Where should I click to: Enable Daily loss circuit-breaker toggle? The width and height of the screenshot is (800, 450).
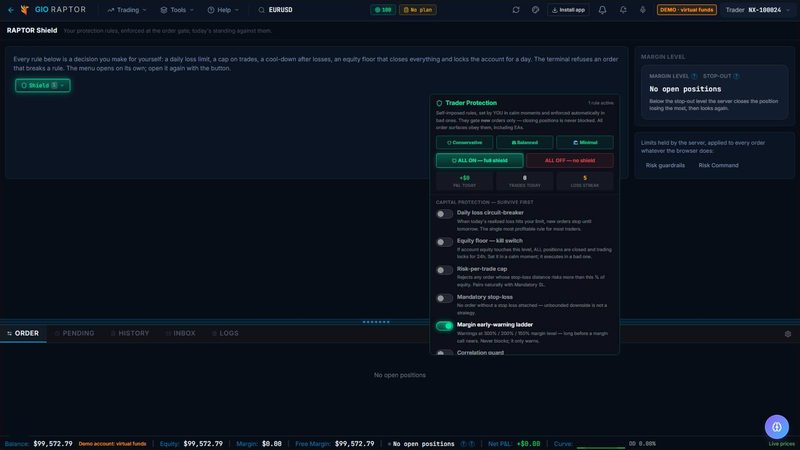coord(444,214)
